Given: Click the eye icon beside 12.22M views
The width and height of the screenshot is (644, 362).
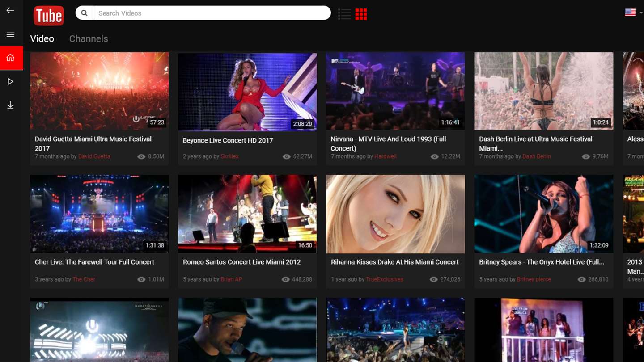Looking at the screenshot, I should (434, 156).
